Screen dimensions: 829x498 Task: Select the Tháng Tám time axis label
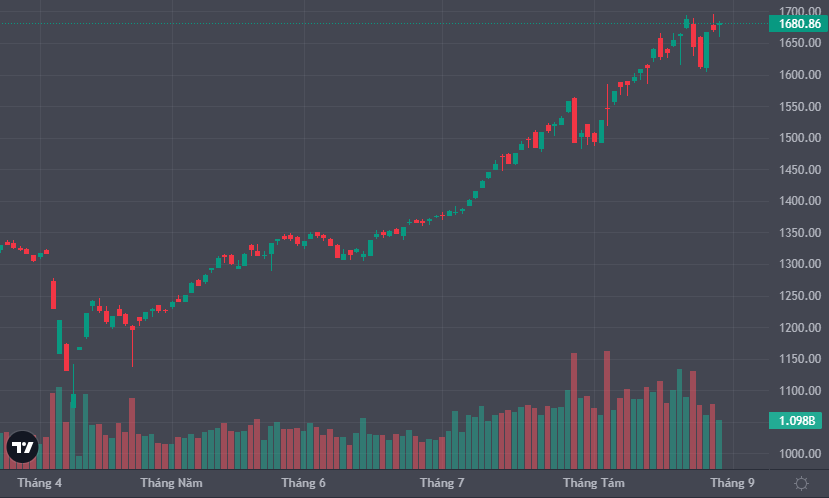click(593, 483)
